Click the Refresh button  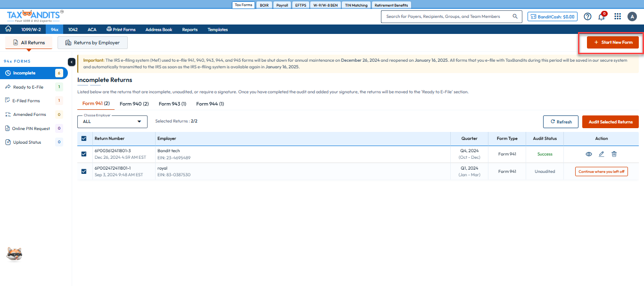pos(561,122)
